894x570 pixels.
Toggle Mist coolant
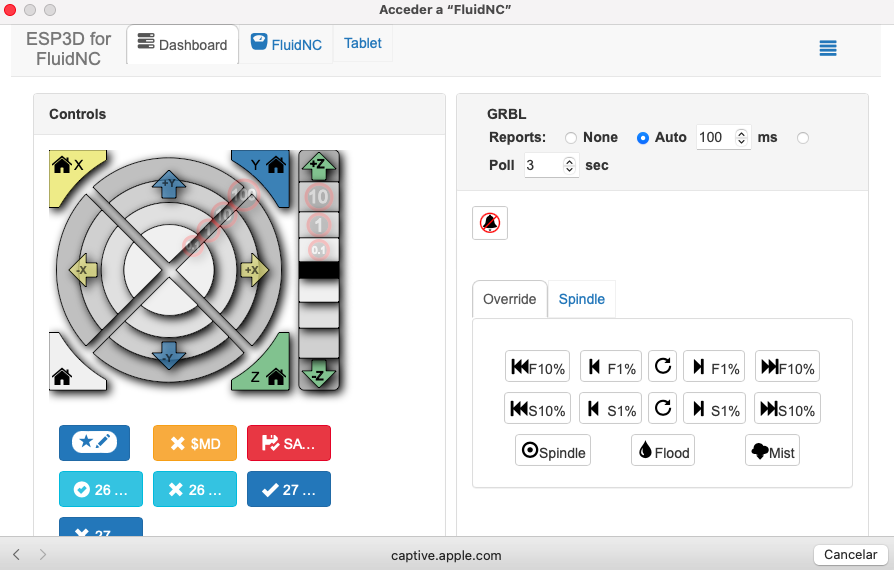(773, 450)
